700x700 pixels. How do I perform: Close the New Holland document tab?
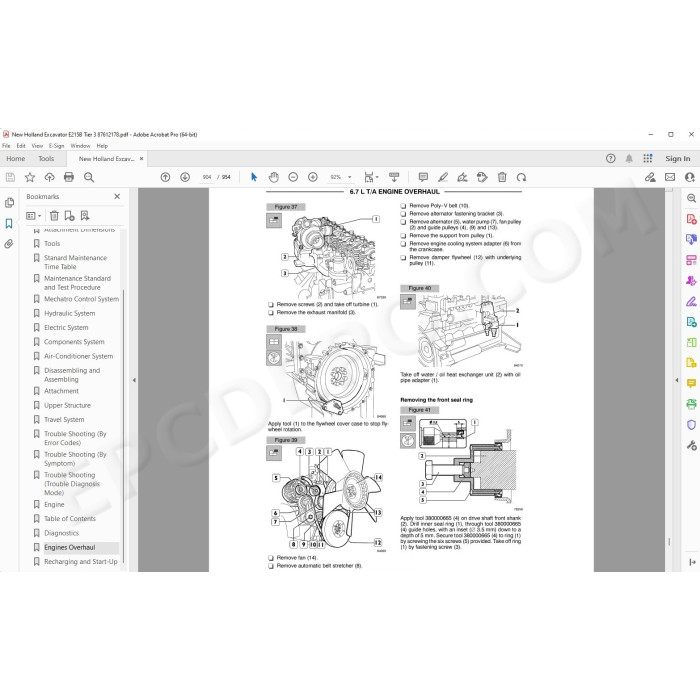pos(142,158)
